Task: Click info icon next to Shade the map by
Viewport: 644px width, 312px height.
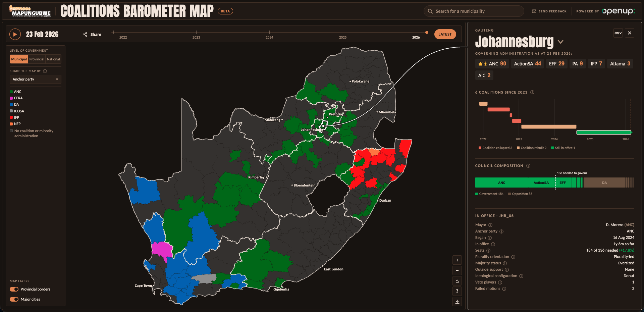Action: pyautogui.click(x=45, y=71)
